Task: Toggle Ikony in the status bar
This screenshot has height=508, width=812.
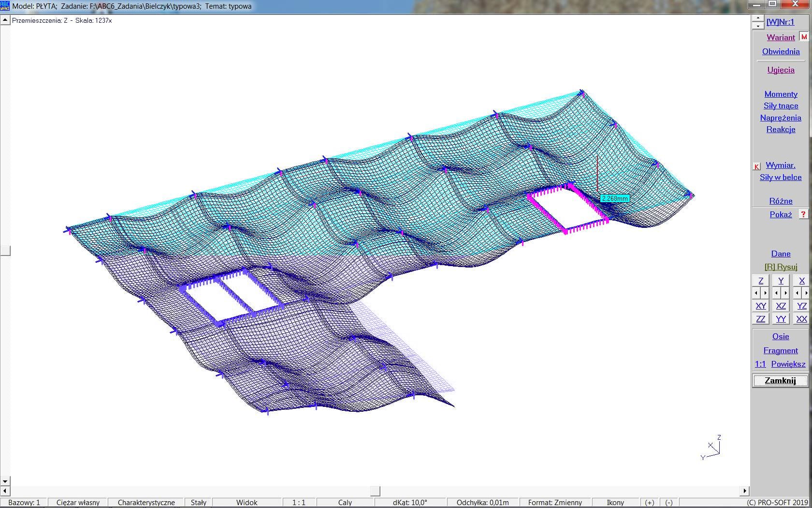Action: click(615, 502)
